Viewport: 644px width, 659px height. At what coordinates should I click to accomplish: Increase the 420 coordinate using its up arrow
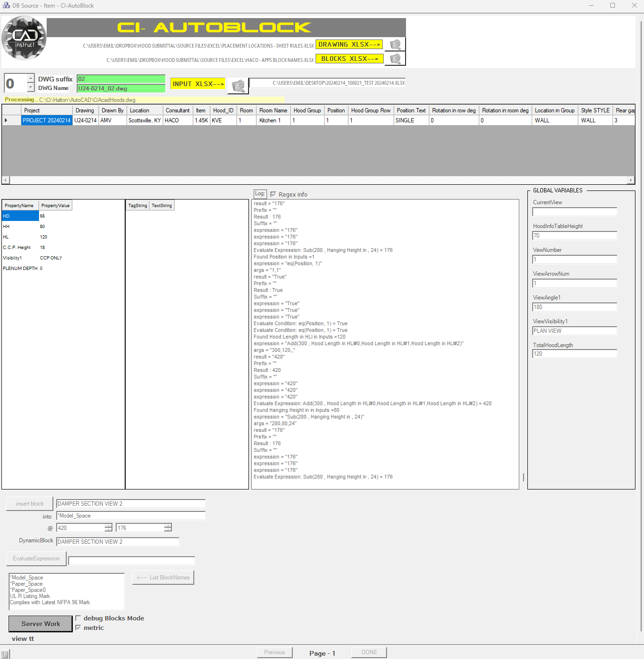(109, 525)
